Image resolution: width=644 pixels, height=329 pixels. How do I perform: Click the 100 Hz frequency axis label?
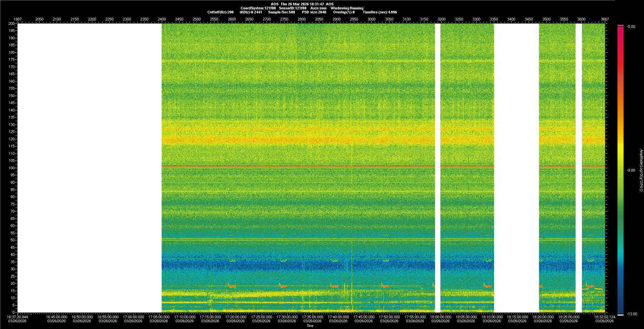(12, 168)
